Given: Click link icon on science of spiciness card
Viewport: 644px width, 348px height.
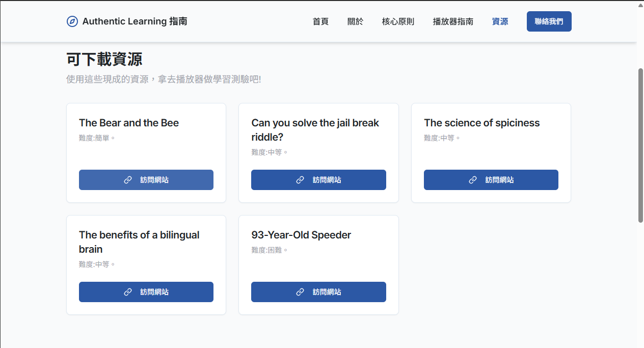Looking at the screenshot, I should coord(473,180).
